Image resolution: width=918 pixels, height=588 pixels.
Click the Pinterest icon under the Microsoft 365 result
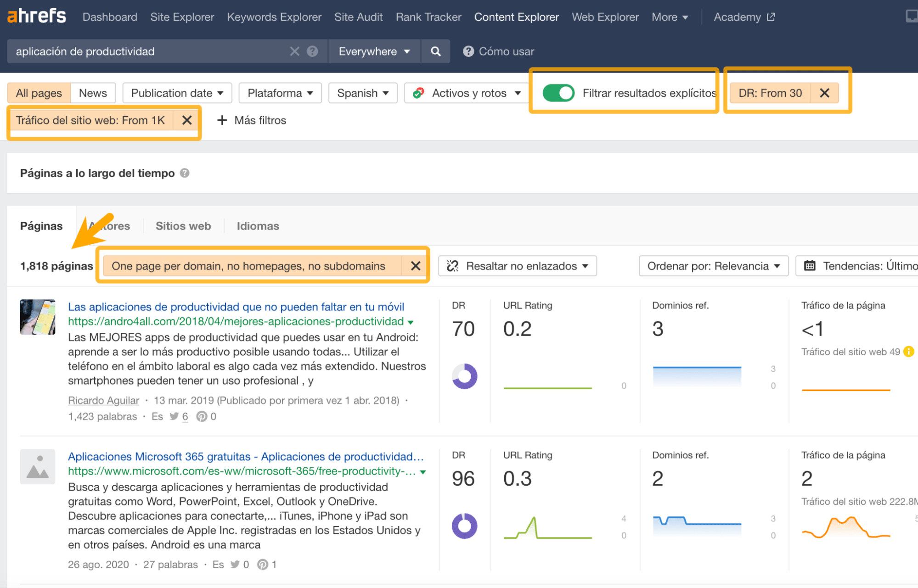click(x=262, y=564)
